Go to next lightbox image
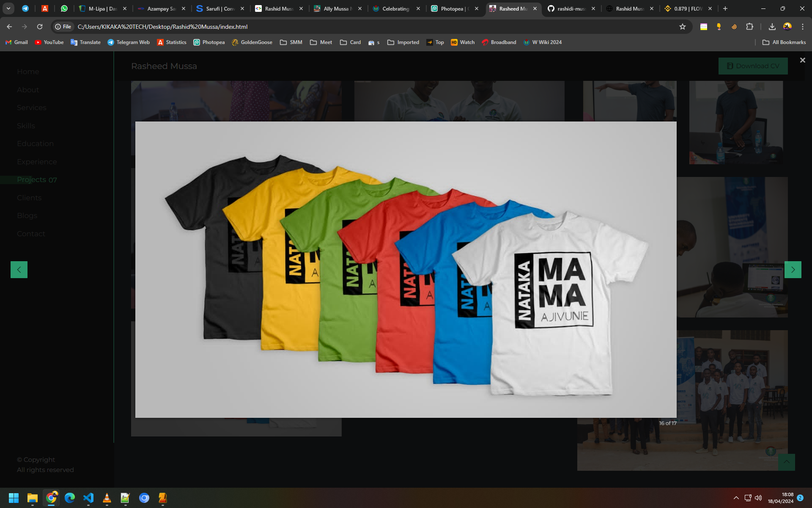The height and width of the screenshot is (508, 812). click(793, 270)
